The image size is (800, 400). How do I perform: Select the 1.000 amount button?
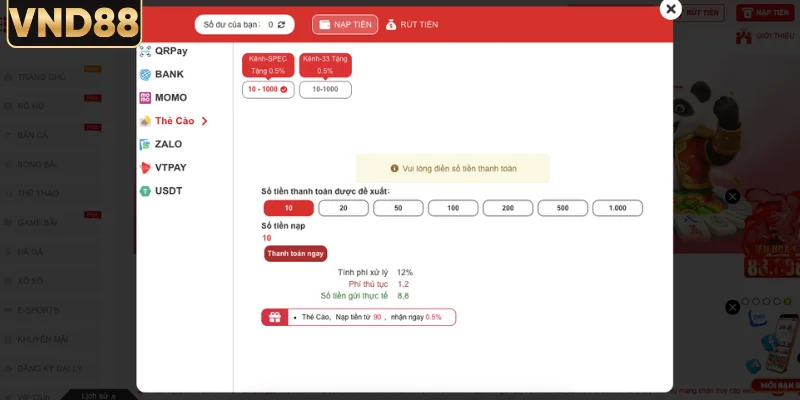tap(617, 208)
